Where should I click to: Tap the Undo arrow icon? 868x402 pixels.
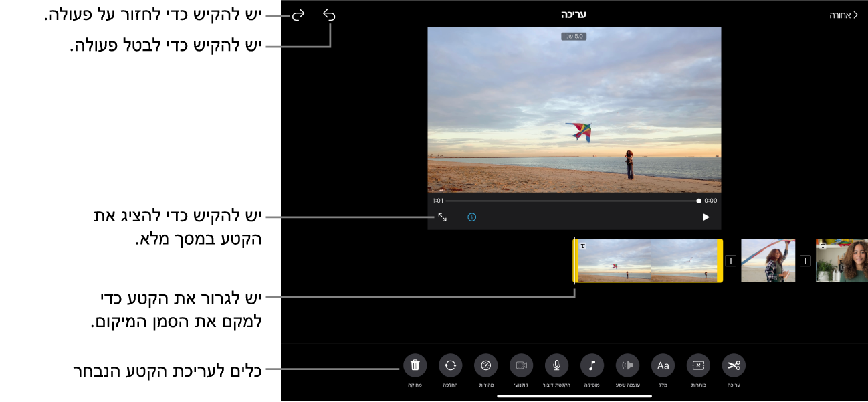[x=329, y=15]
